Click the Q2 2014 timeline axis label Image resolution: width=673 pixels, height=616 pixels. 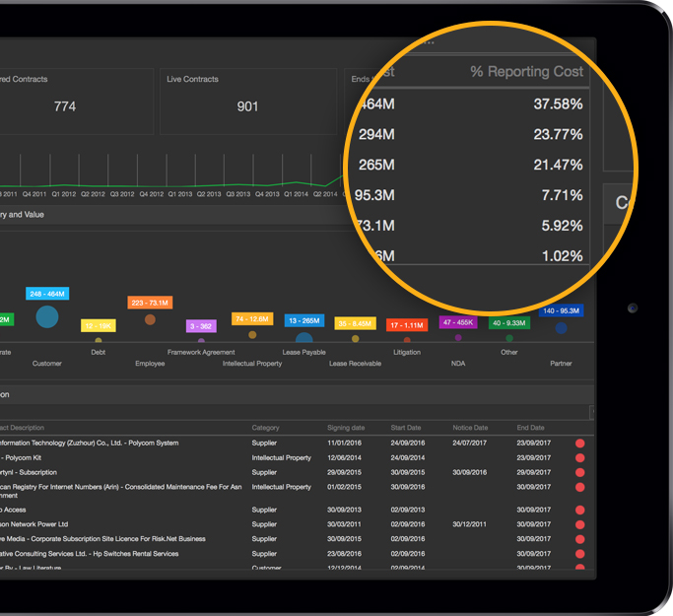[x=325, y=194]
